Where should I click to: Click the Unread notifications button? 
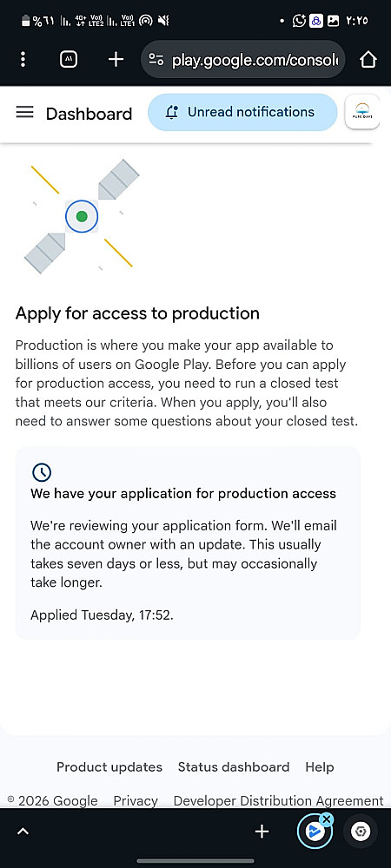pos(242,112)
